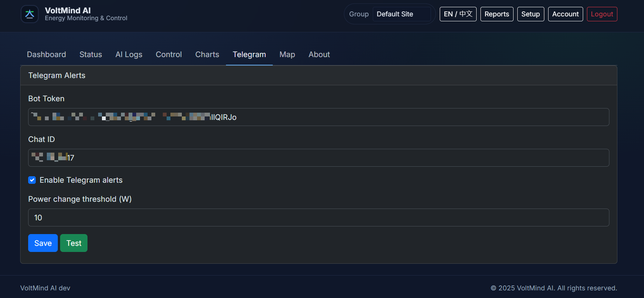This screenshot has height=298, width=644.
Task: Open the About tab
Action: (319, 54)
